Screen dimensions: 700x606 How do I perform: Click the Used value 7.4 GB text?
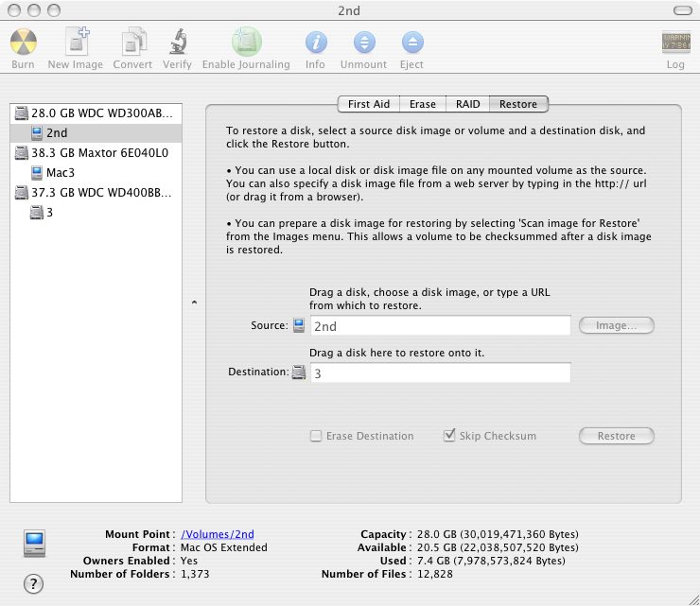point(491,561)
